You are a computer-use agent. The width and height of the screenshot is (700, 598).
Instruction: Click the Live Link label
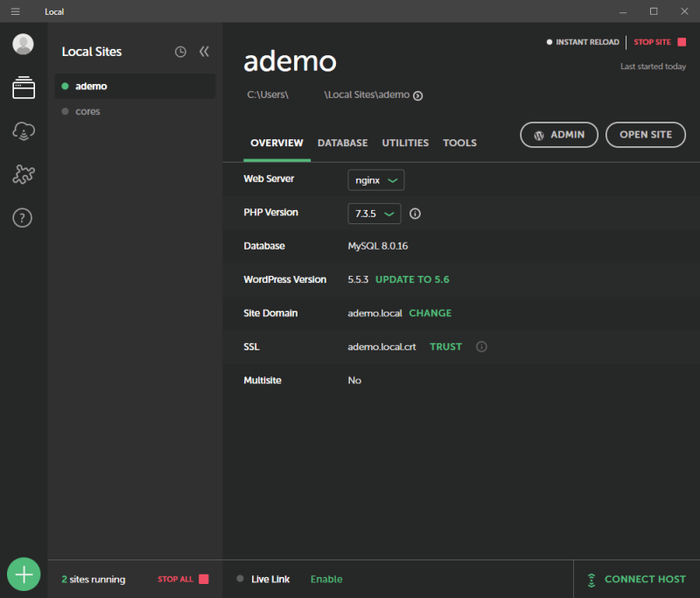click(270, 580)
